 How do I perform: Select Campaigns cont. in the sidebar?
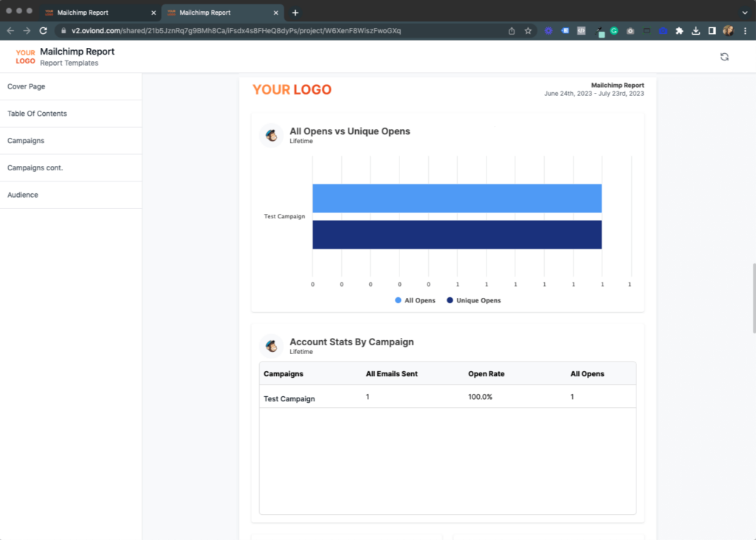tap(71, 167)
